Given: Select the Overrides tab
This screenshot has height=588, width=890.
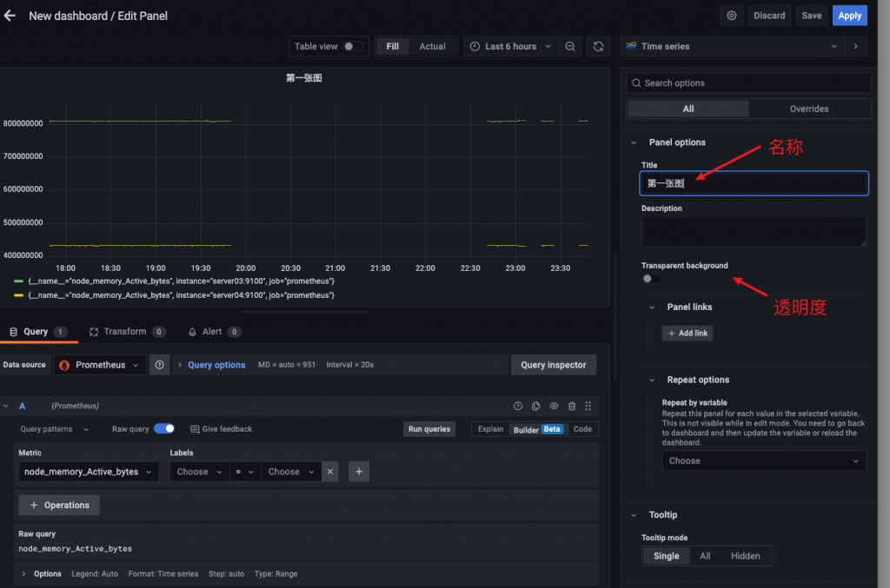Looking at the screenshot, I should tap(809, 109).
